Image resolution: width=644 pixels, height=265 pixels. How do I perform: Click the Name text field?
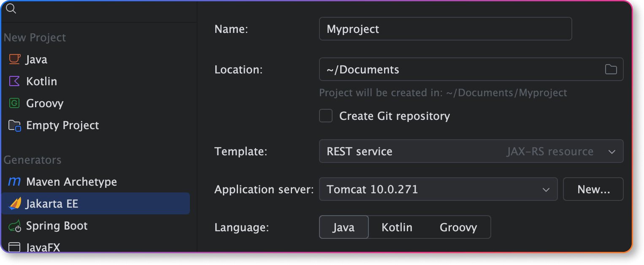pyautogui.click(x=445, y=29)
